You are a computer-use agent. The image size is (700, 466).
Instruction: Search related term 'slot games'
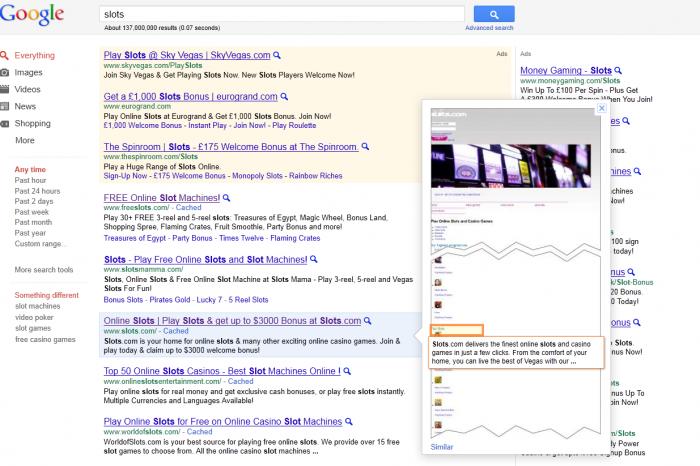tap(33, 328)
